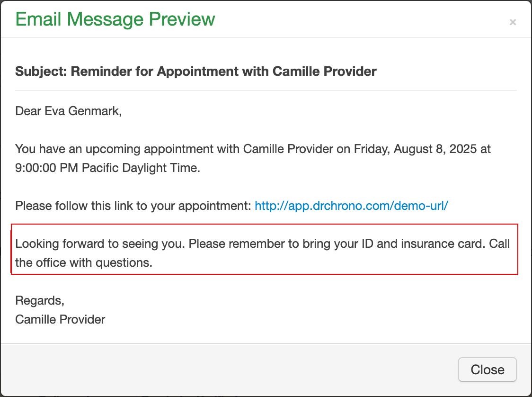Click the Email Message Preview title
The image size is (532, 397).
[115, 19]
